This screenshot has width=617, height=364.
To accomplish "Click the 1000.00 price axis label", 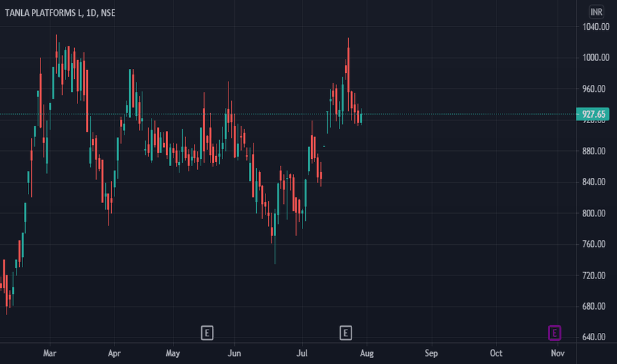I will coord(596,58).
